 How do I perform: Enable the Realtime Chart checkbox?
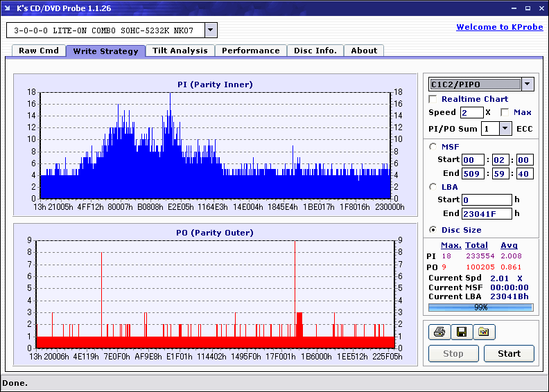click(433, 100)
